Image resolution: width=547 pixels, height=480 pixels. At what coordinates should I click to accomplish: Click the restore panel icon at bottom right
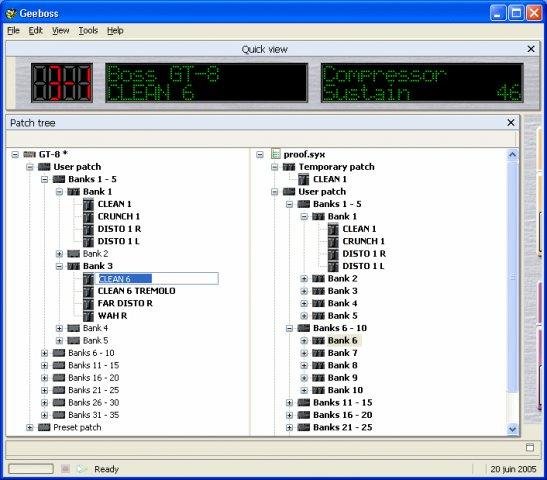coord(530,447)
